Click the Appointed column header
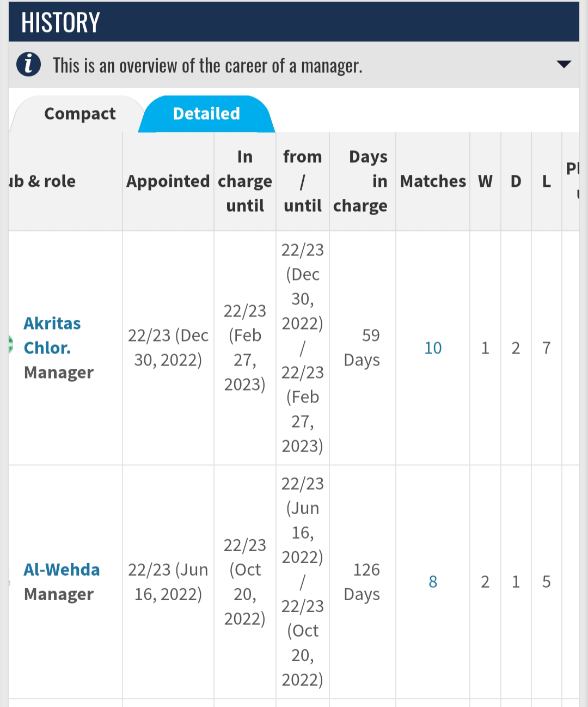588x707 pixels. pyautogui.click(x=168, y=181)
